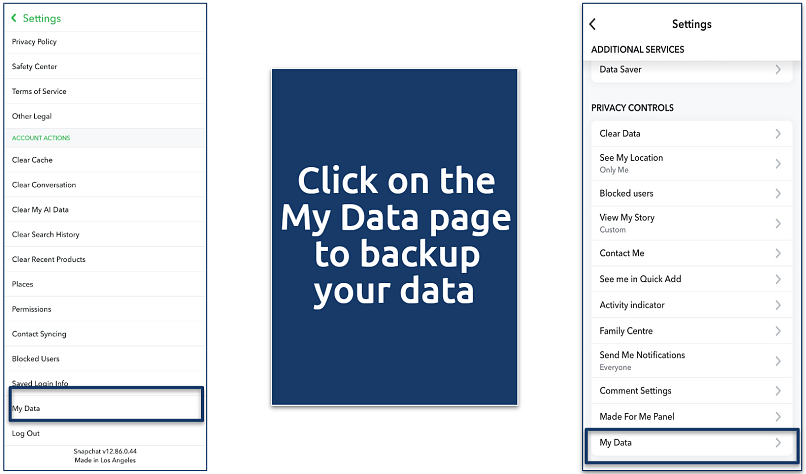Tap the green back arrow beside Settings
This screenshot has width=806, height=474.
[15, 18]
